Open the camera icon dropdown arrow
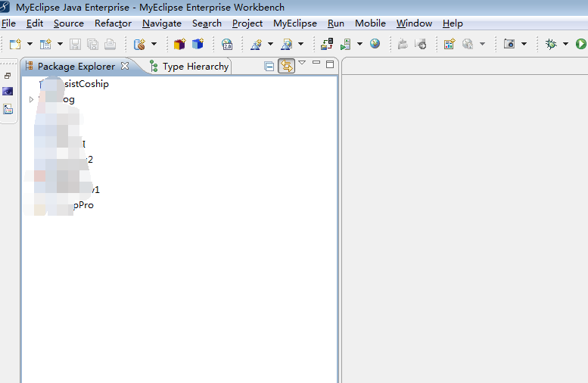 (x=524, y=44)
